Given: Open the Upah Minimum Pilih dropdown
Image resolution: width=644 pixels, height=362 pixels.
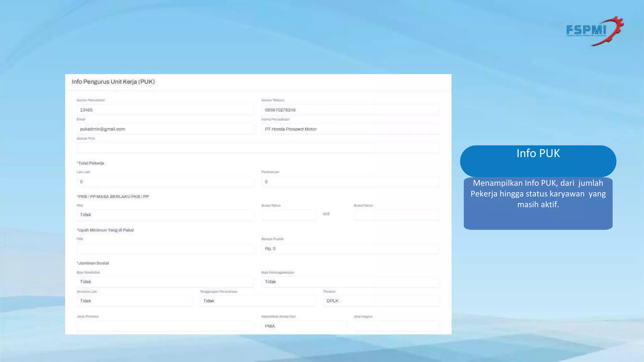Looking at the screenshot, I should click(165, 249).
